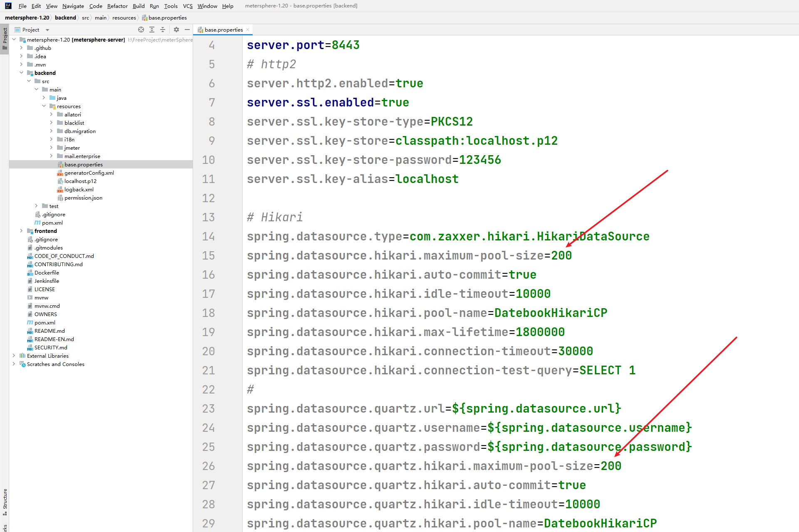Open the VCS menu
The image size is (799, 532).
(x=188, y=6)
